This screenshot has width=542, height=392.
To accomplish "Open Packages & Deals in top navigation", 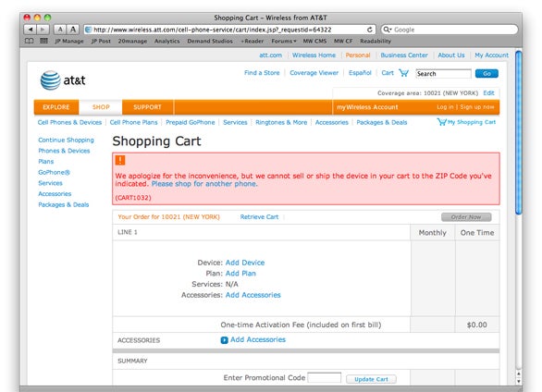I will coord(382,122).
